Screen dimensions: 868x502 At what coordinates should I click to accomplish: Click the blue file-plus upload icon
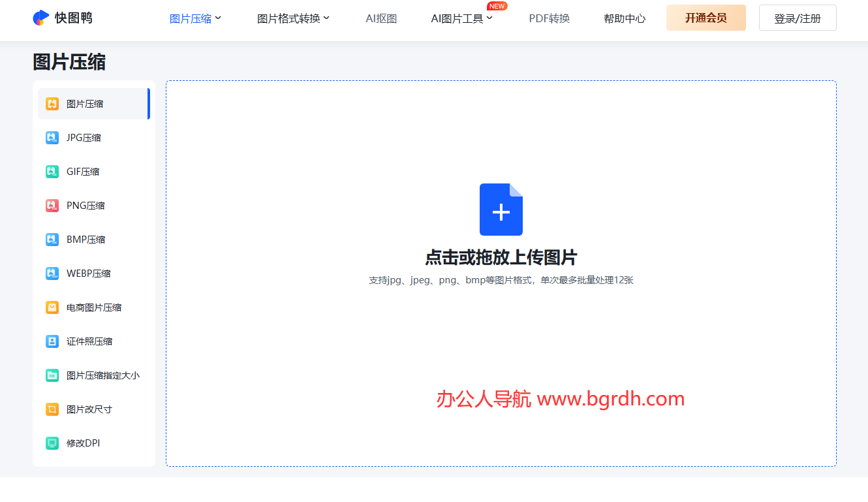coord(501,210)
